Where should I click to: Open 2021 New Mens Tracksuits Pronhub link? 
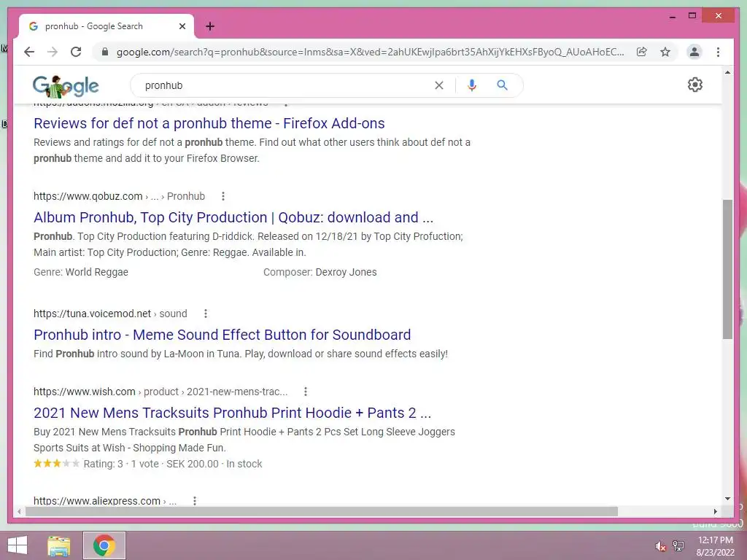(232, 413)
